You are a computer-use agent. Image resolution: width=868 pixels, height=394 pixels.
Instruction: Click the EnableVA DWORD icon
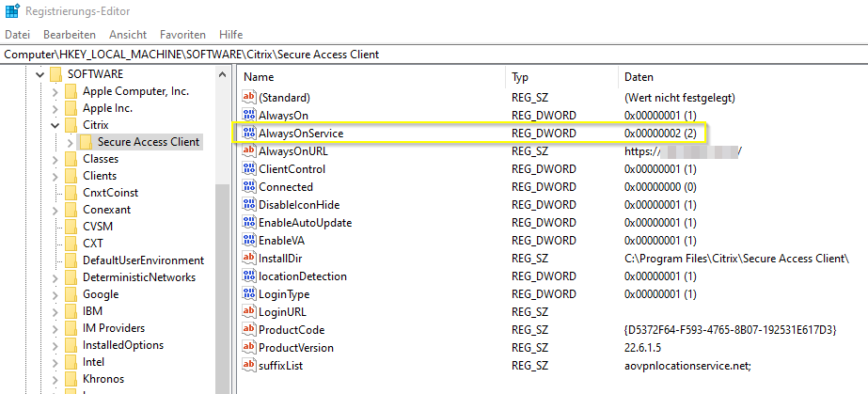[249, 240]
